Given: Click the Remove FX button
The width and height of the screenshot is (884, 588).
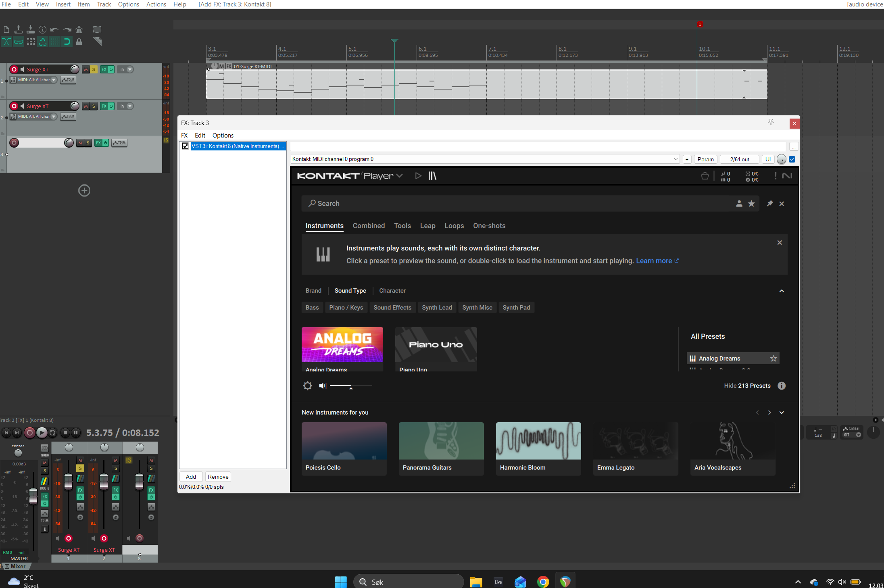Looking at the screenshot, I should [218, 477].
